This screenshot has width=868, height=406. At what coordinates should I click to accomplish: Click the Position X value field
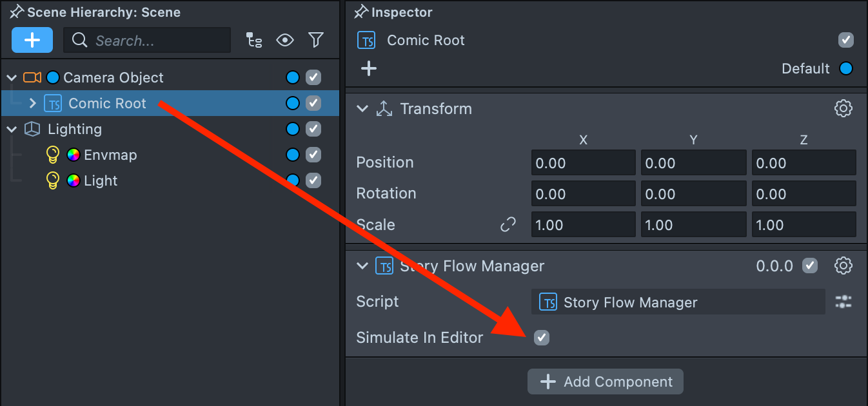(x=583, y=163)
